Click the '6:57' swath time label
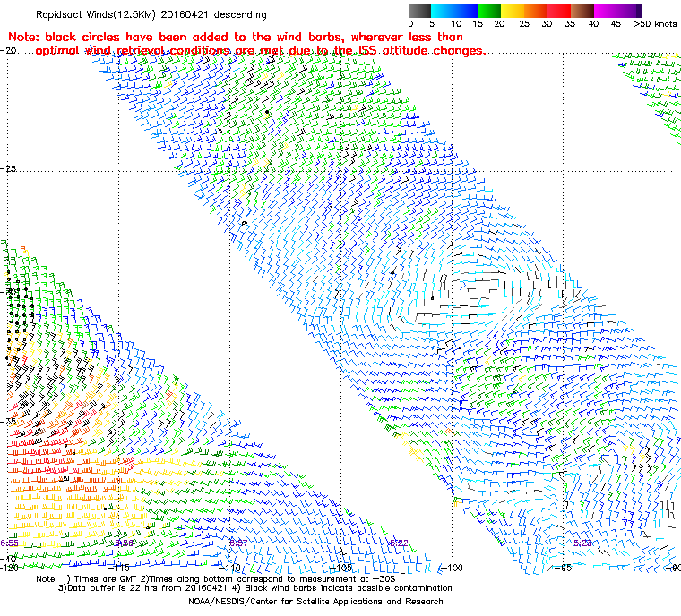The image size is (681, 616). [238, 543]
